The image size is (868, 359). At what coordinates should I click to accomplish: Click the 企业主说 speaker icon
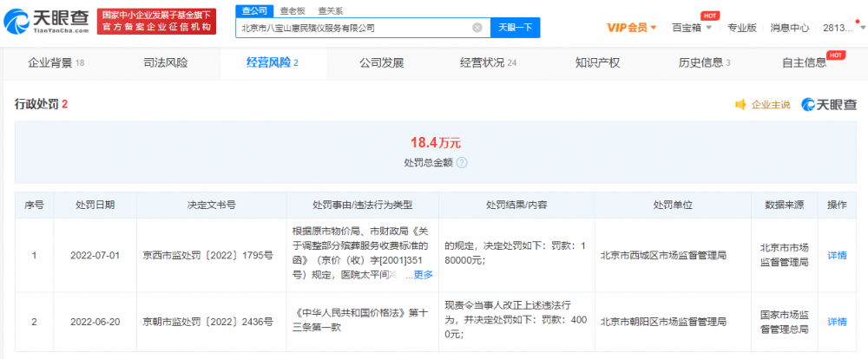740,105
